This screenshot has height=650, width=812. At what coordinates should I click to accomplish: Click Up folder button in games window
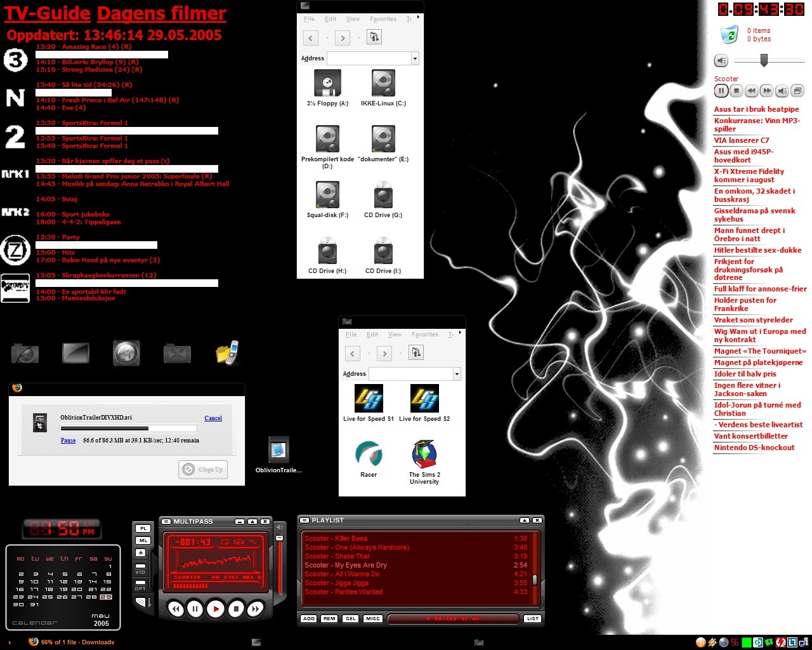[416, 352]
